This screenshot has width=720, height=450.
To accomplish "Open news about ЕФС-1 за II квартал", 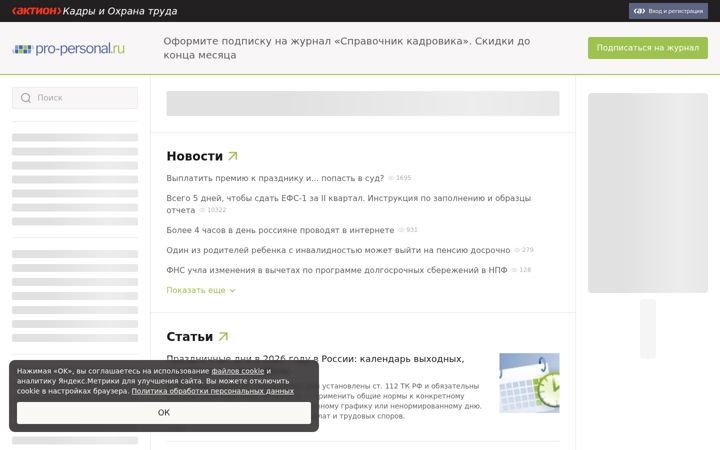I will tap(349, 204).
